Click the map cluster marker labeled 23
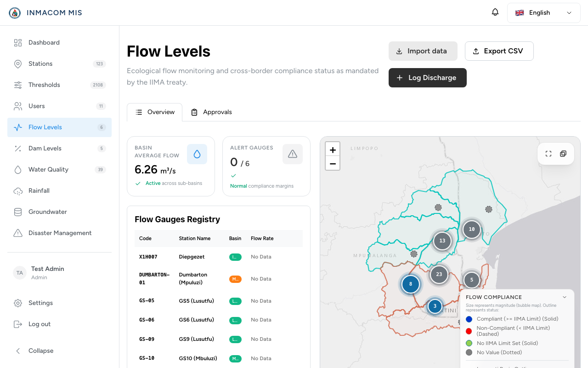The width and height of the screenshot is (588, 368). click(x=439, y=274)
